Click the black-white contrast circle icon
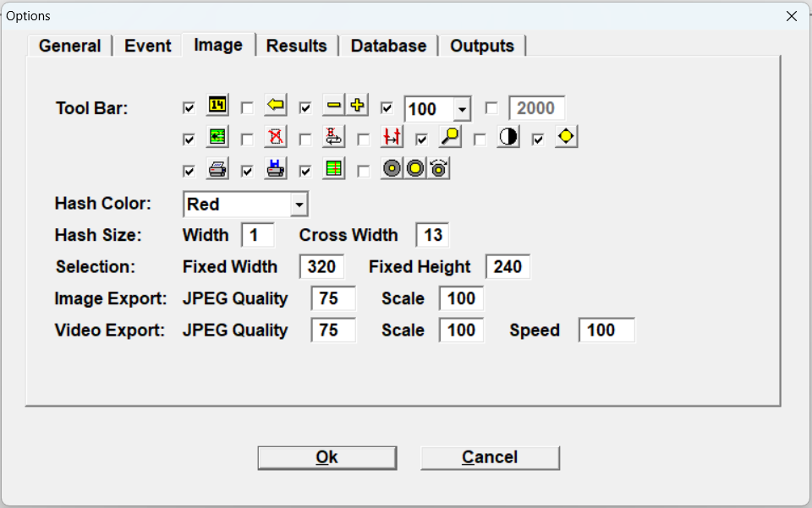Viewport: 812px width, 508px height. pos(508,137)
